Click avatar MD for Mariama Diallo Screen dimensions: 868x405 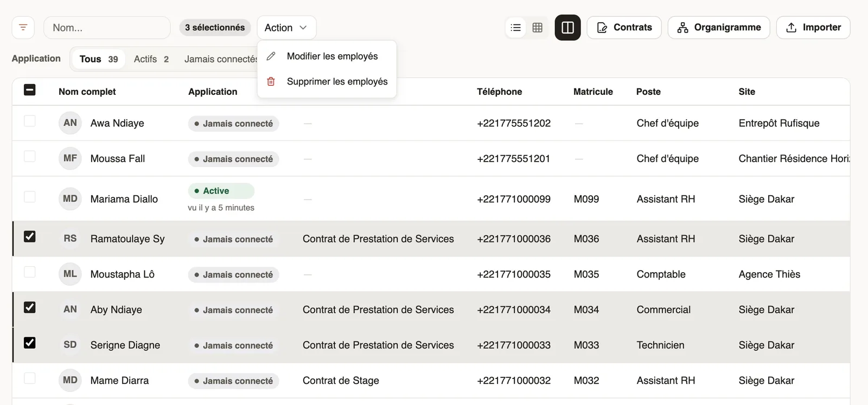point(70,199)
